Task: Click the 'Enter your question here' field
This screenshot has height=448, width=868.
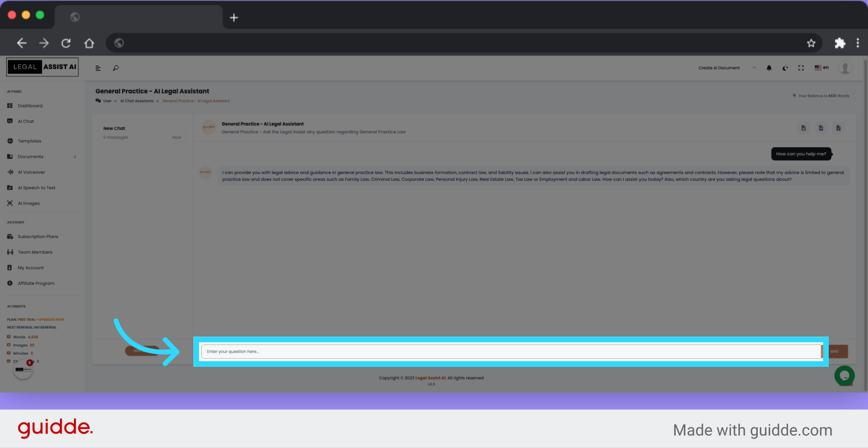Action: [x=511, y=352]
